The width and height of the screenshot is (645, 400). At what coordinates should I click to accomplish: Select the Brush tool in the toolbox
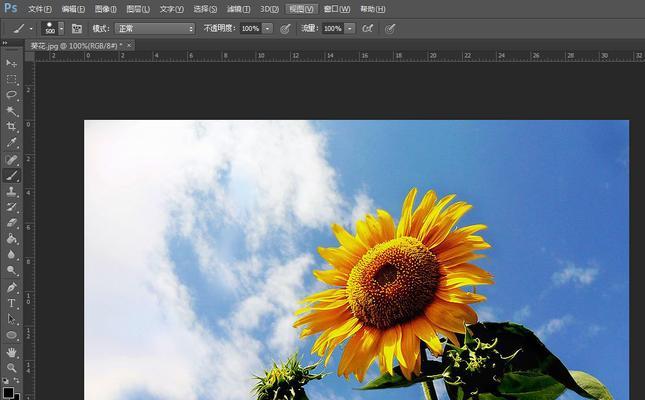click(12, 176)
